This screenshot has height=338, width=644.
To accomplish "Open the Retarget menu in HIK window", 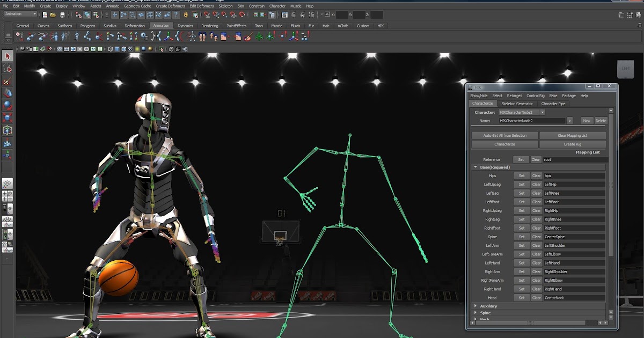I will click(x=514, y=95).
